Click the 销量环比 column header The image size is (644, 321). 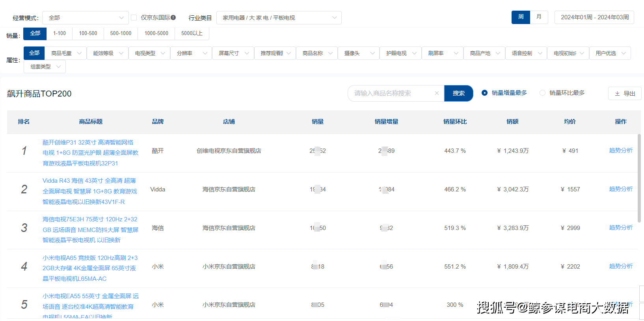pyautogui.click(x=455, y=122)
